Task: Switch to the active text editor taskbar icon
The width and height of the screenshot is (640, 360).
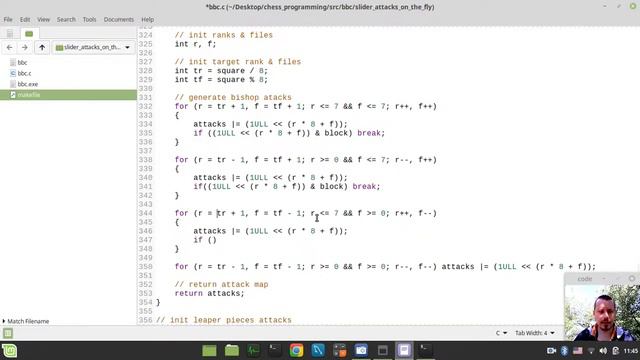Action: 404,351
